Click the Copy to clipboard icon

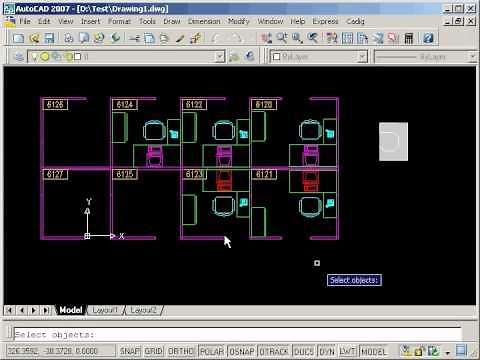[x=149, y=38]
